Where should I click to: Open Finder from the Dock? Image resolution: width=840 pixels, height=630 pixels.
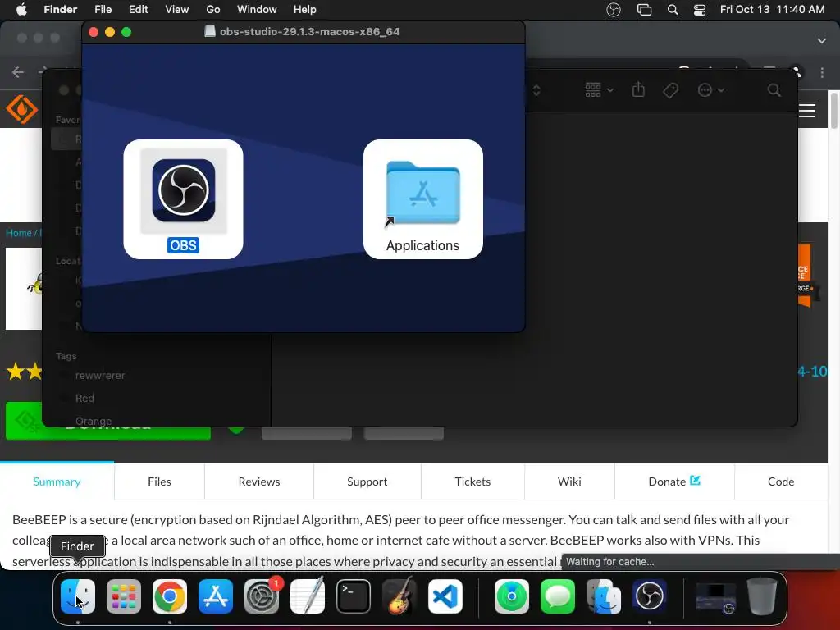click(x=78, y=596)
